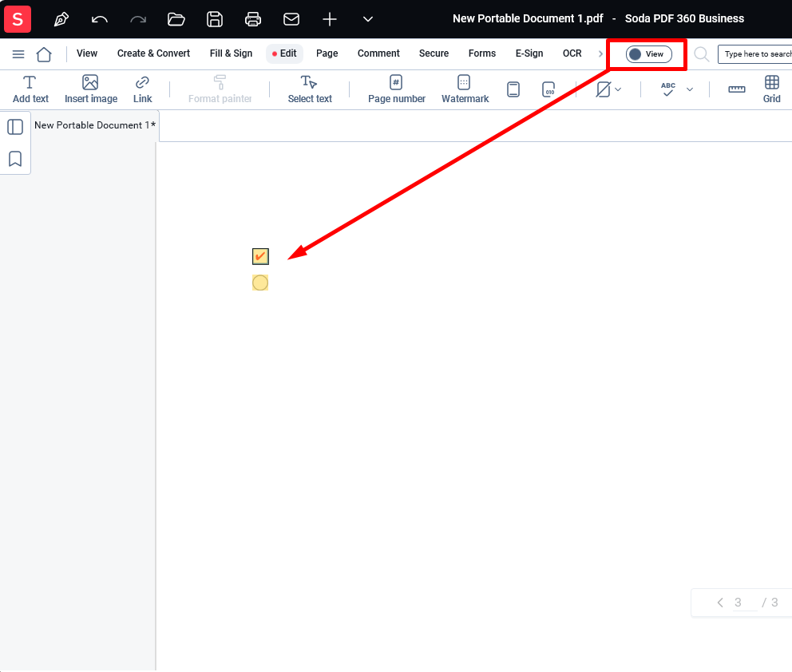Image resolution: width=792 pixels, height=672 pixels.
Task: Add a Page number
Action: pyautogui.click(x=397, y=89)
